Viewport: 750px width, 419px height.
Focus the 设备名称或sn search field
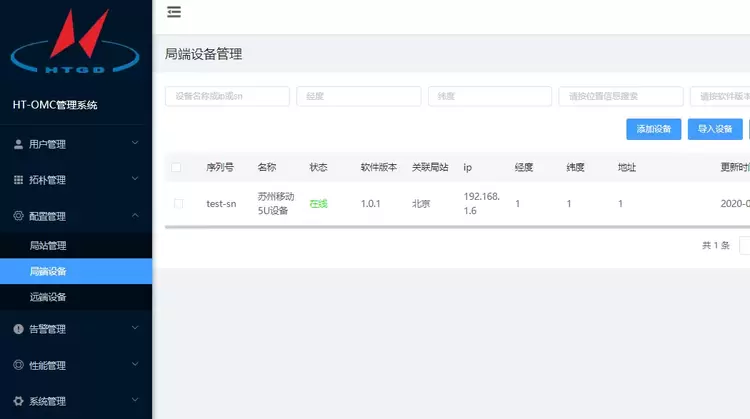coord(227,96)
